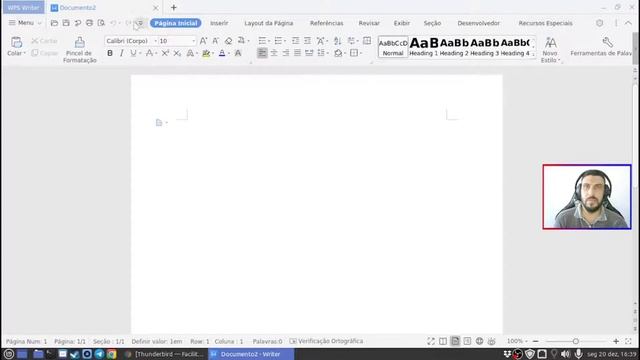Click the reading layout icon in status bar

(x=443, y=341)
